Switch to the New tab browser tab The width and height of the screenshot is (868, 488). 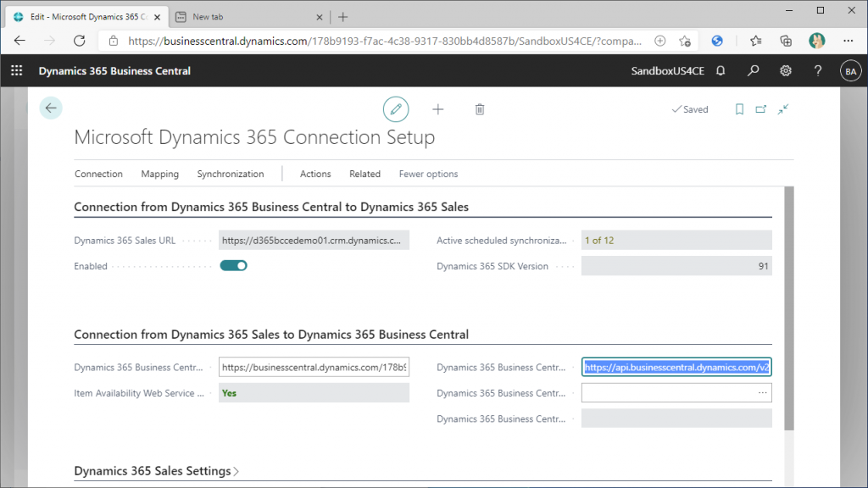248,17
